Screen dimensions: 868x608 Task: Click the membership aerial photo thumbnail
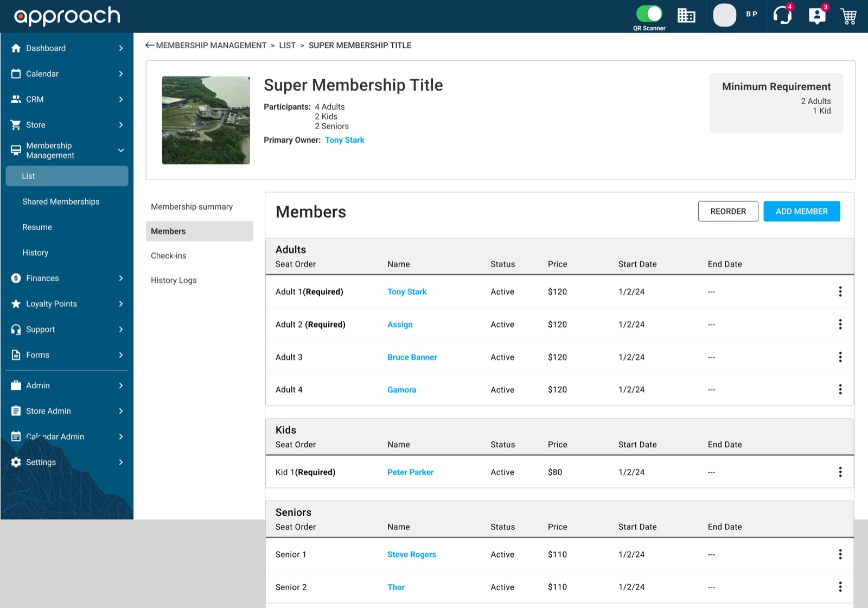click(206, 120)
